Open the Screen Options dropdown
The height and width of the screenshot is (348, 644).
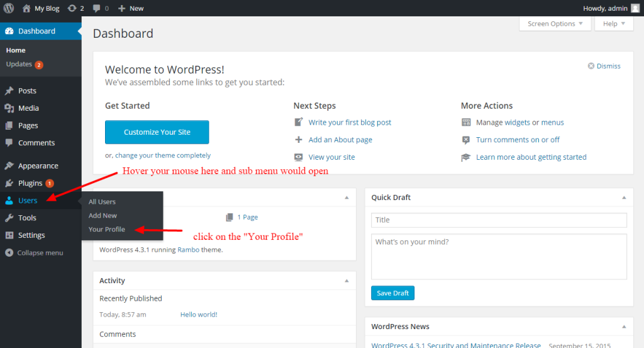(x=555, y=24)
